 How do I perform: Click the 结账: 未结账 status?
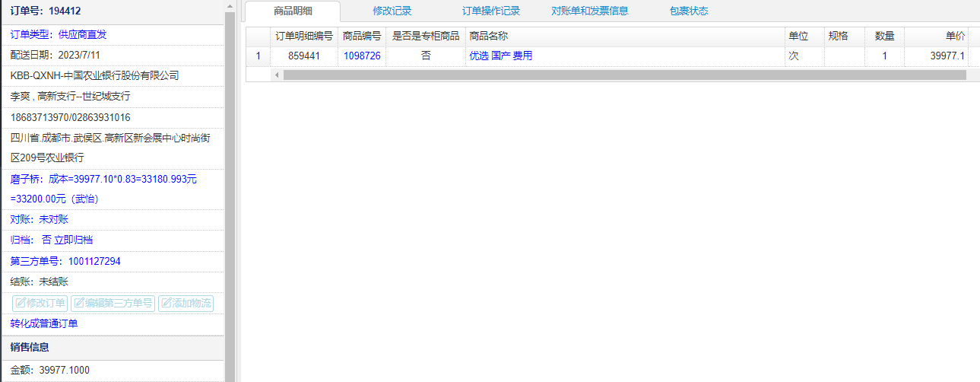coord(40,282)
